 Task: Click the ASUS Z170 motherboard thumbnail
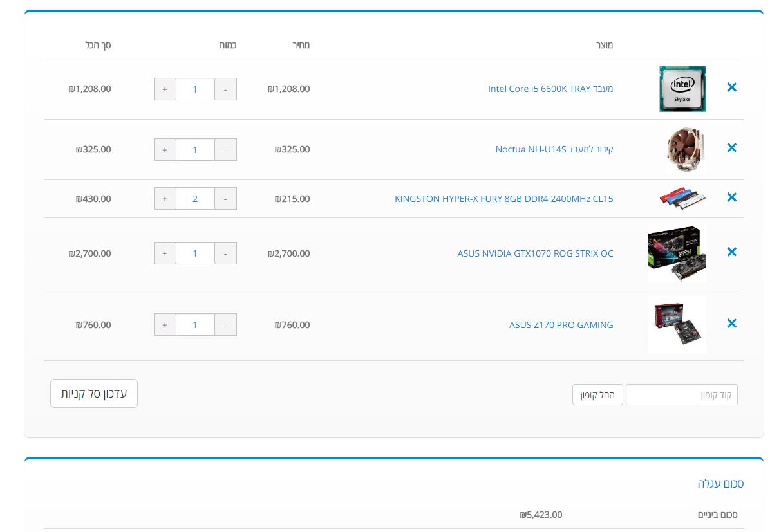[677, 325]
